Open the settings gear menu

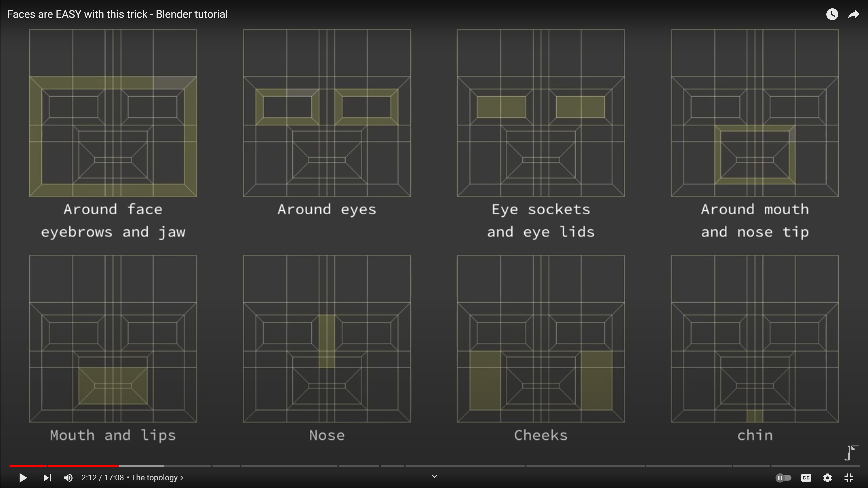(x=828, y=478)
